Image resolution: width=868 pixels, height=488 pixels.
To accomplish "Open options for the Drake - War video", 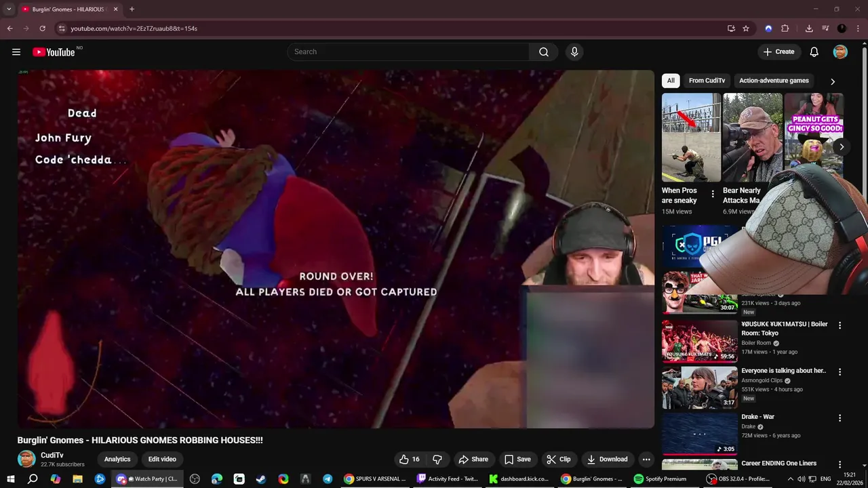I will coord(840,418).
